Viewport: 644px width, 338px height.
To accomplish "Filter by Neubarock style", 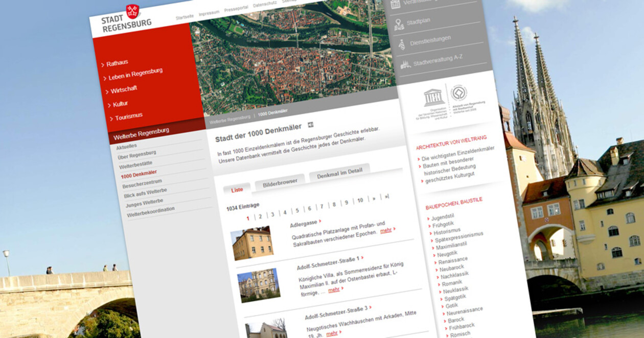I will (452, 268).
